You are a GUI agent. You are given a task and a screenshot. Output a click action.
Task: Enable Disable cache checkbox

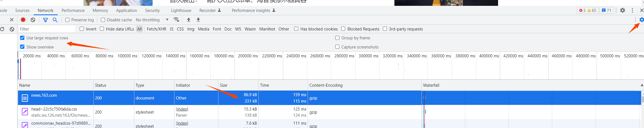[x=103, y=20]
